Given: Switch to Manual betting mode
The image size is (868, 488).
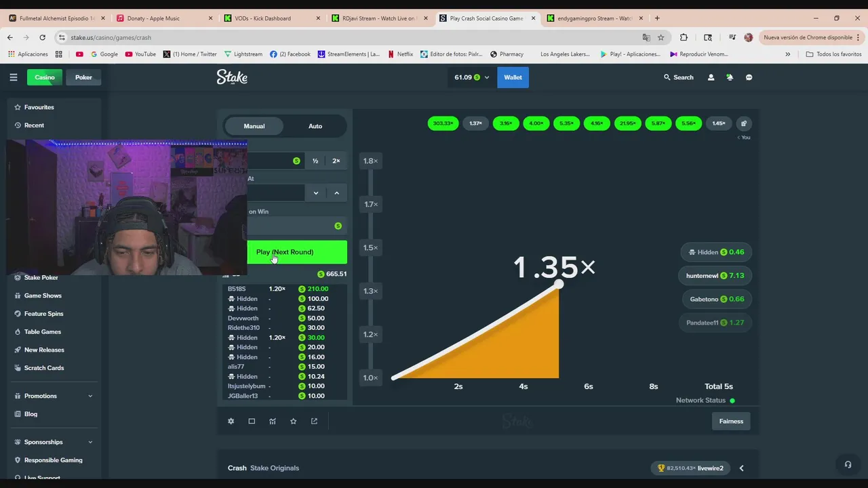Looking at the screenshot, I should [x=254, y=126].
